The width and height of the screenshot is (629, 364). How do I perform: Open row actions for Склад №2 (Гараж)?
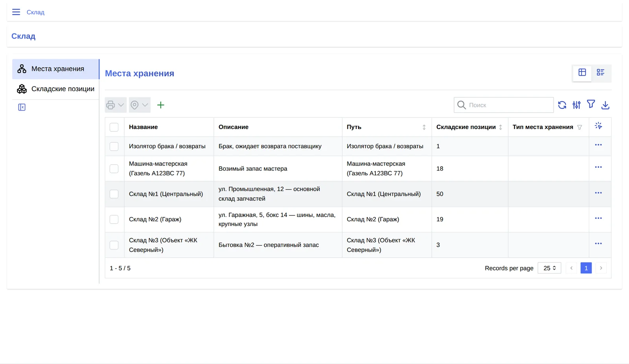click(598, 218)
